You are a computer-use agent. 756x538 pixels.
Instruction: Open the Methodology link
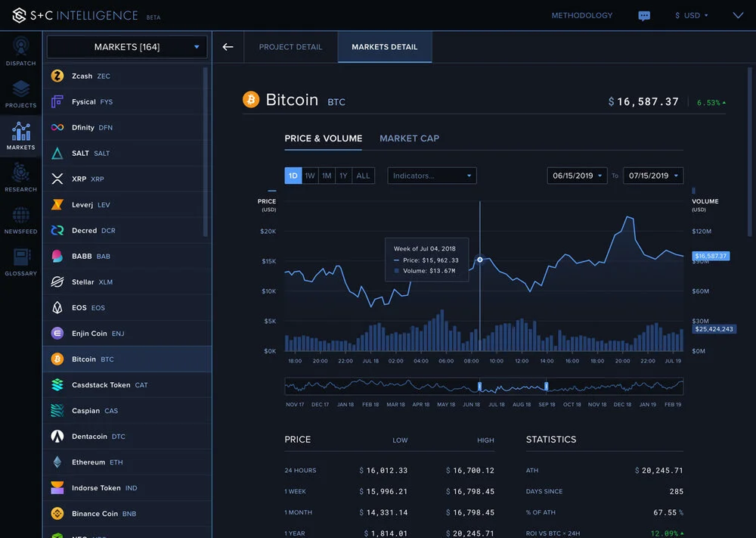tap(582, 15)
